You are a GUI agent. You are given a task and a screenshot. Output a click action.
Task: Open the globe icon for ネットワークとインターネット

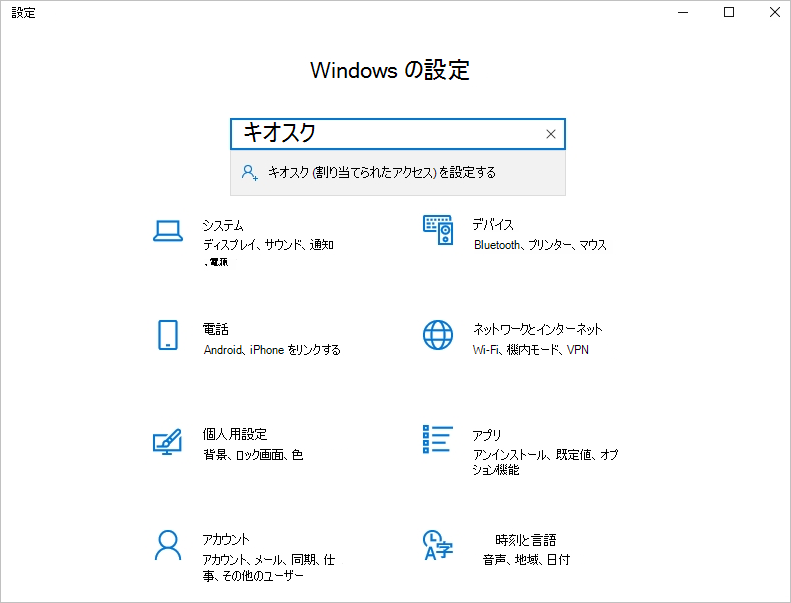click(438, 335)
